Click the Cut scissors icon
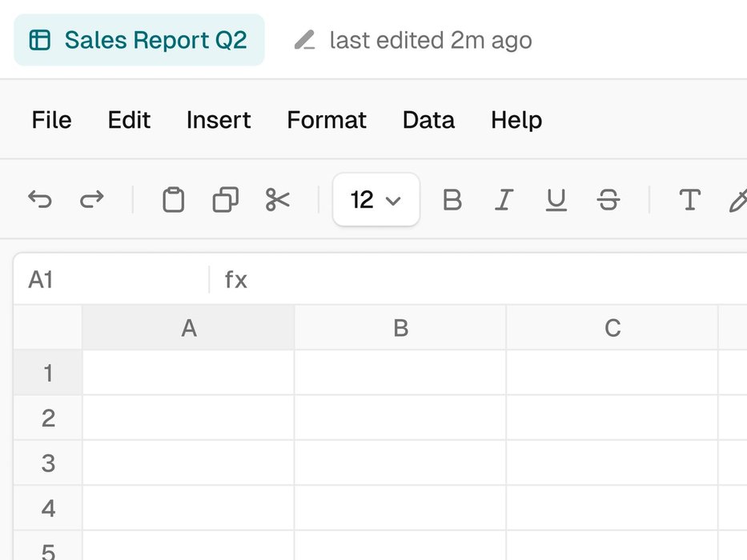 [278, 199]
